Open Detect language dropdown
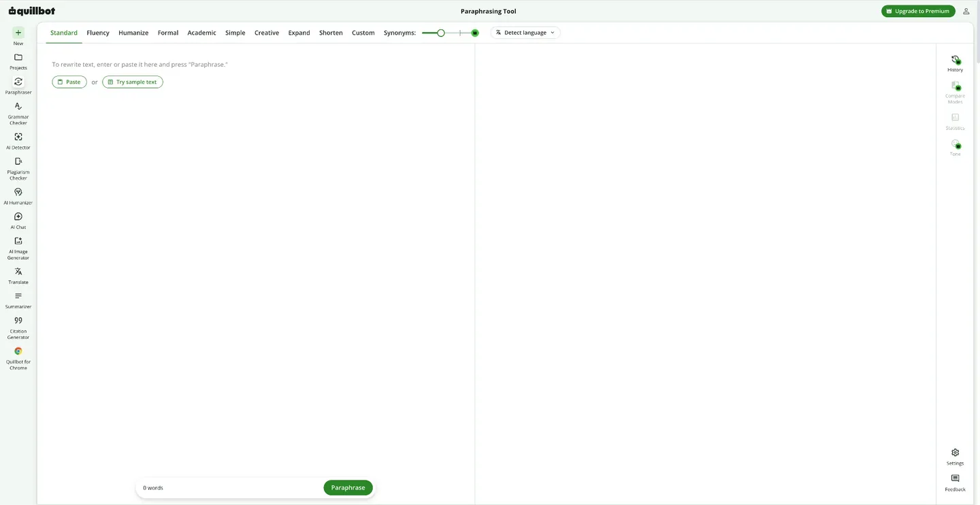Viewport: 980px width, 505px height. point(525,33)
